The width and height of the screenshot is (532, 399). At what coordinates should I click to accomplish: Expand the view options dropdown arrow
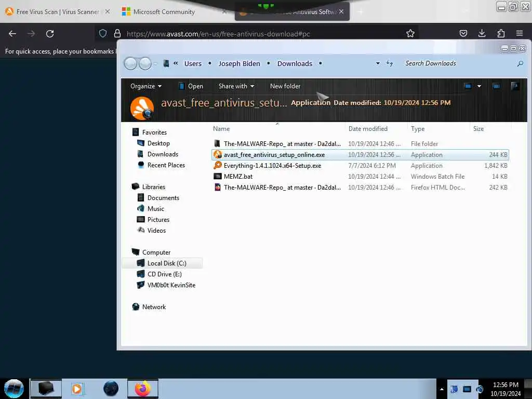479,86
